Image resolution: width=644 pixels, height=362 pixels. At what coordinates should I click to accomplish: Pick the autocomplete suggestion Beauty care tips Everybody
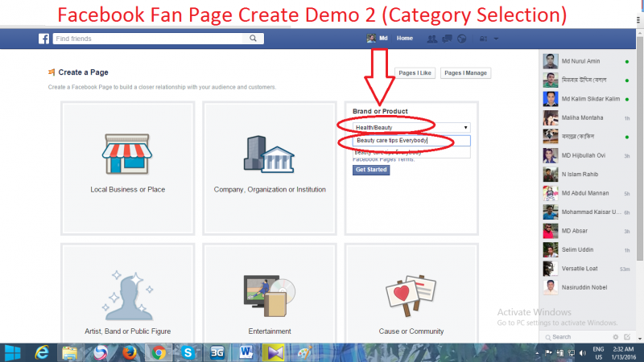[411, 152]
